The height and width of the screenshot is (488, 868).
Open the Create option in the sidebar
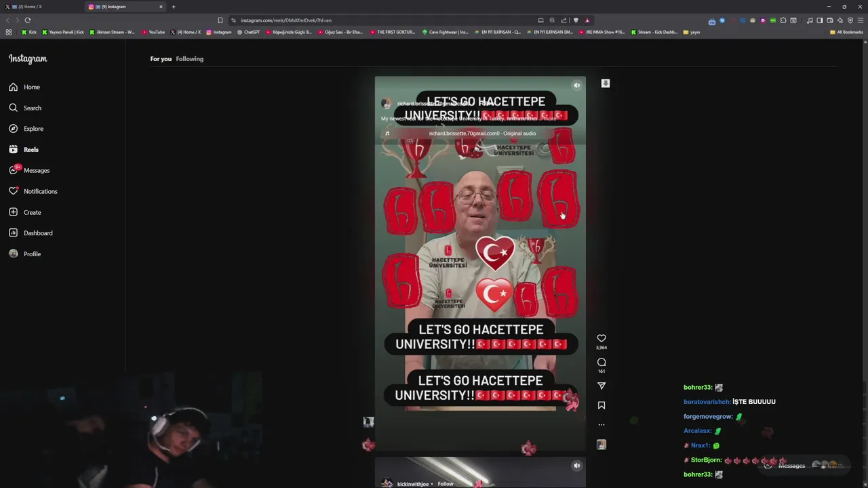(x=25, y=212)
